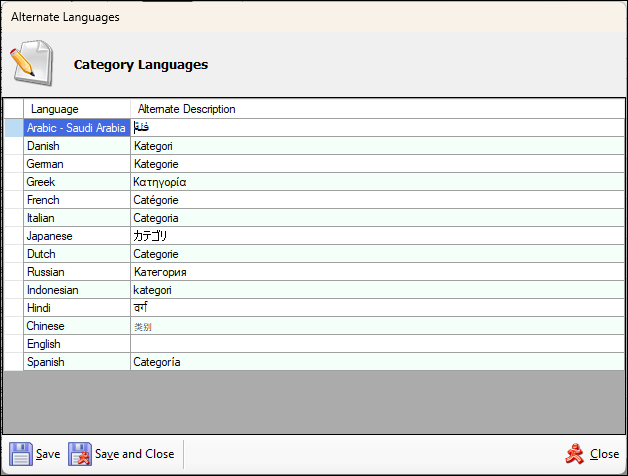The width and height of the screenshot is (628, 476).
Task: Select the Dutch language cell
Action: (77, 254)
